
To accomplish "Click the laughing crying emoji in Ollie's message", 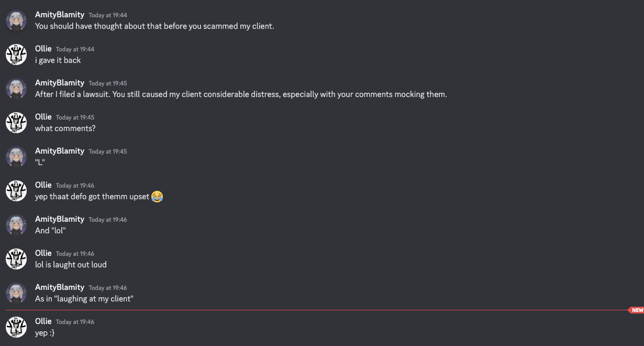I will pos(157,197).
